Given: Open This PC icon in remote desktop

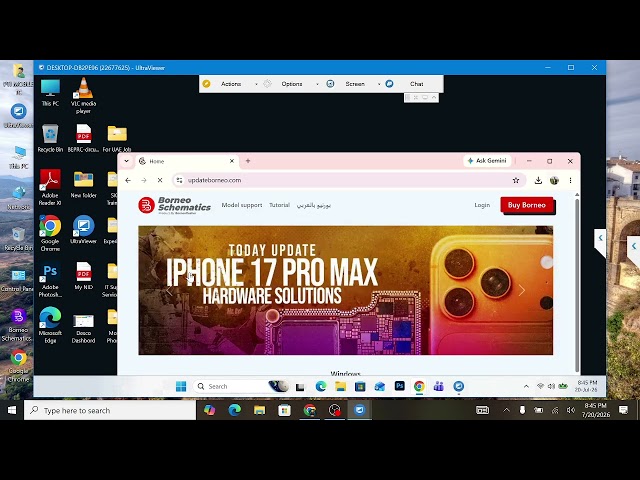Looking at the screenshot, I should pyautogui.click(x=50, y=93).
